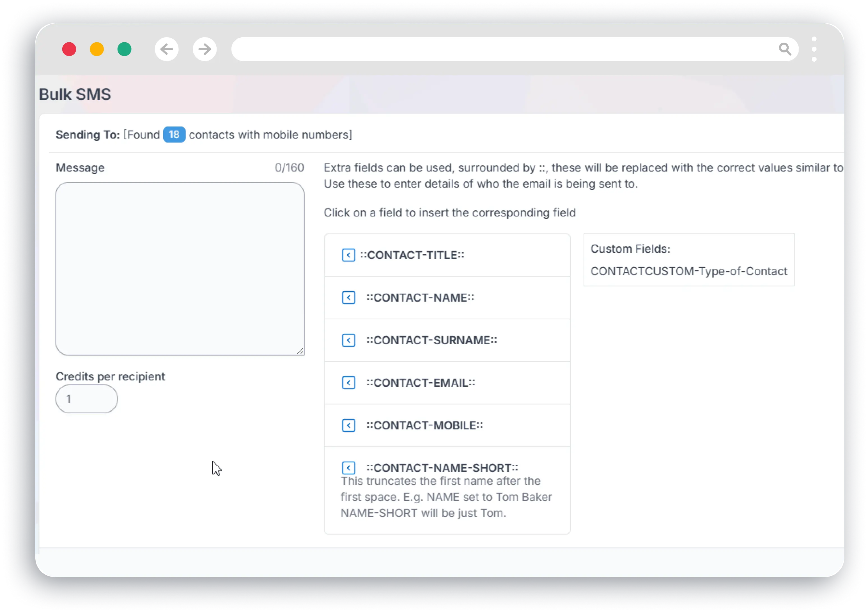Click the insert icon beside ::CONTACT-EMAIL::
Screen dimensions: 868x613
[x=348, y=383]
